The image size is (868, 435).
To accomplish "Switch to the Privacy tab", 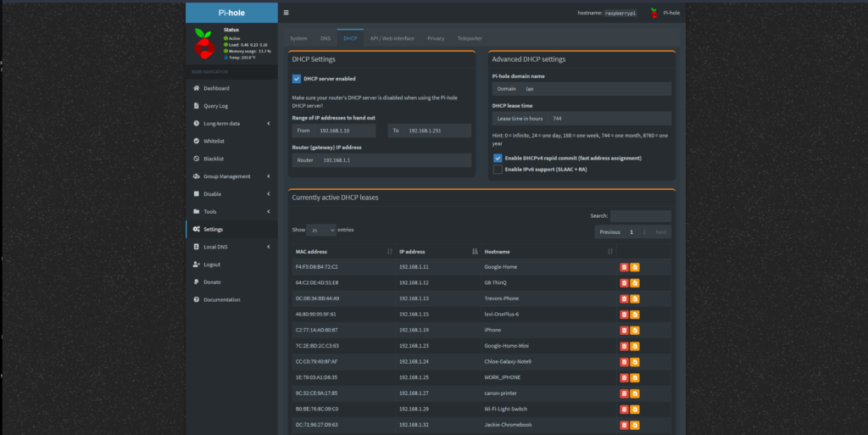I will point(436,38).
